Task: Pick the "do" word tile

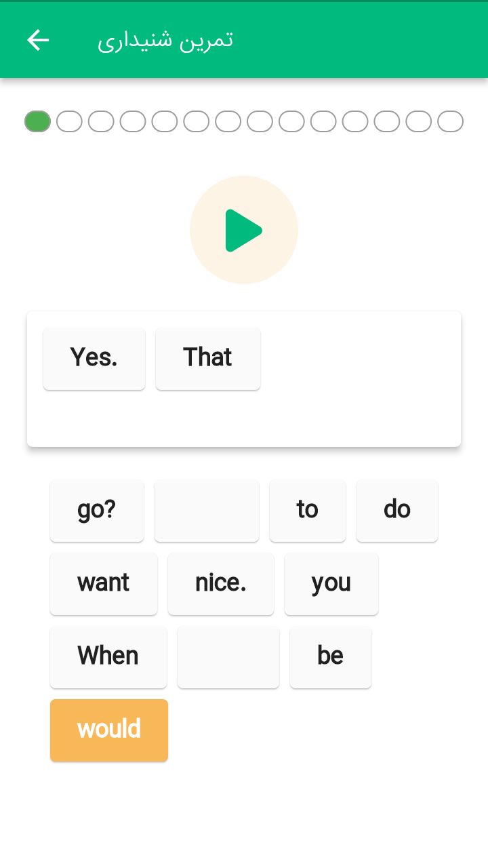Action: click(397, 510)
